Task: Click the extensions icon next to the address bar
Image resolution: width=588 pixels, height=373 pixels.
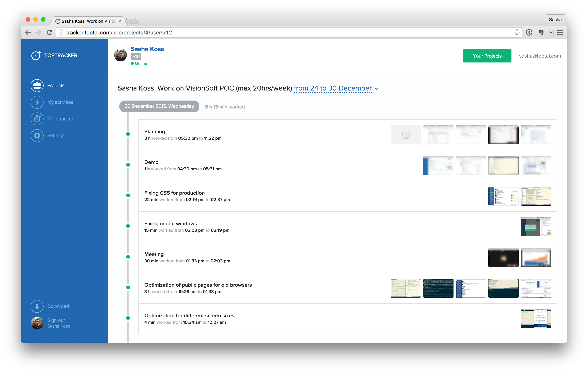Action: 541,32
